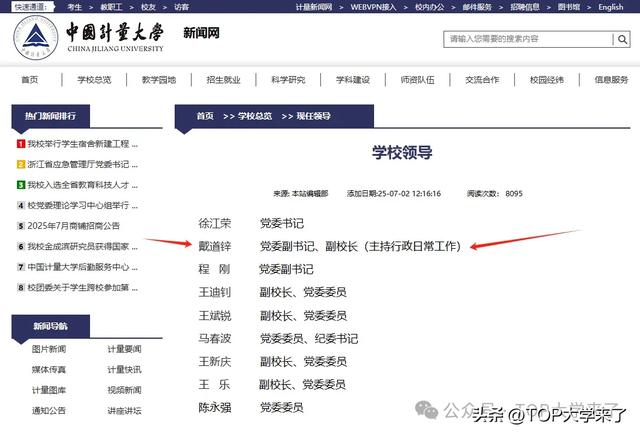Click the 热门新闻排行 panel header
This screenshot has width=640, height=436.
pyautogui.click(x=51, y=116)
